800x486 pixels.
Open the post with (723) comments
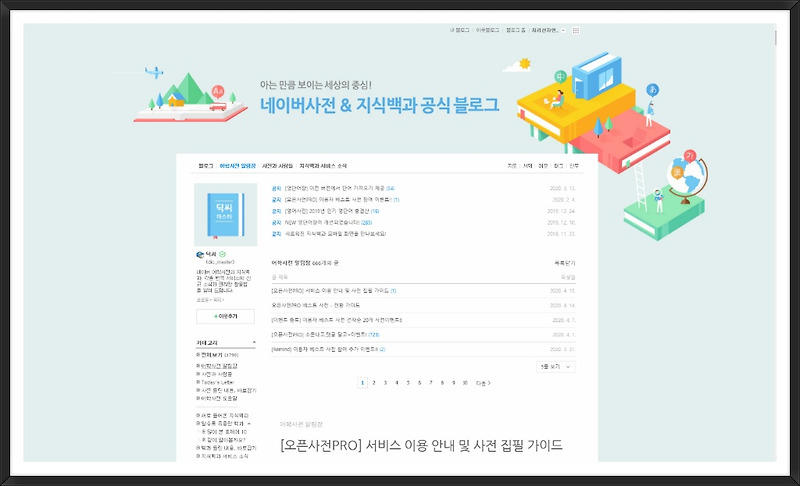click(319, 335)
